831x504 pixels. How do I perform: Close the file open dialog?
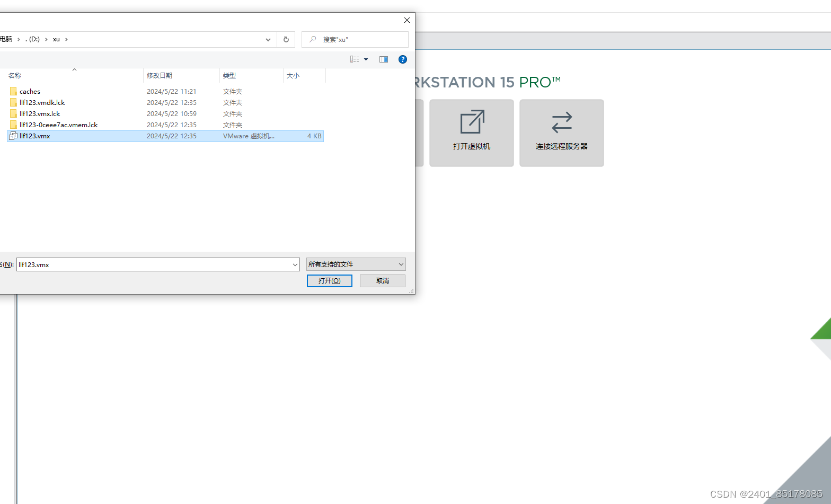click(x=407, y=20)
